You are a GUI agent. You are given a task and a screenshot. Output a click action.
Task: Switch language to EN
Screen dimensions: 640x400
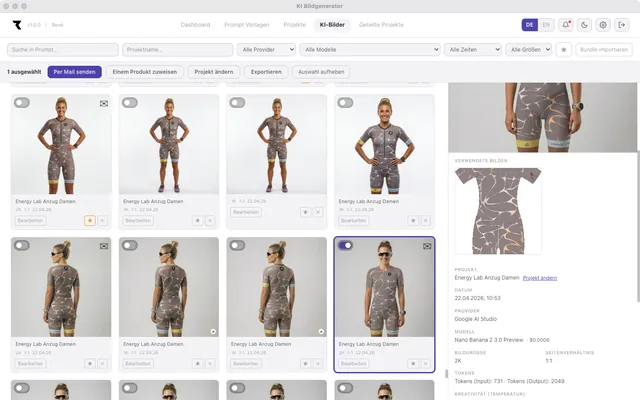click(546, 25)
